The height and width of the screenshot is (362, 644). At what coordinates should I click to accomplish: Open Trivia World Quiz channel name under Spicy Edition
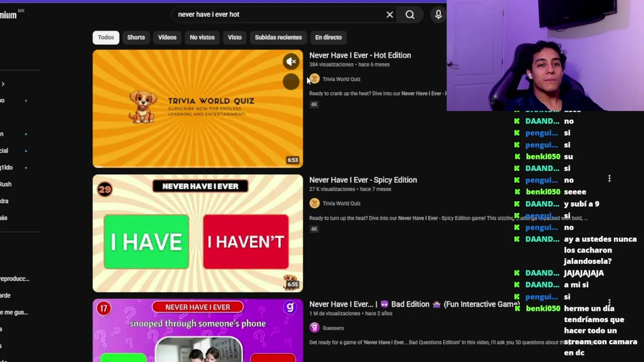[341, 204]
